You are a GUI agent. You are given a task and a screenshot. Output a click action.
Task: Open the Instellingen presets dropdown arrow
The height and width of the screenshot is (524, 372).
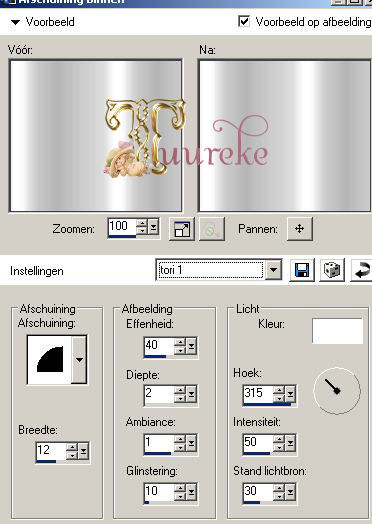pos(273,269)
